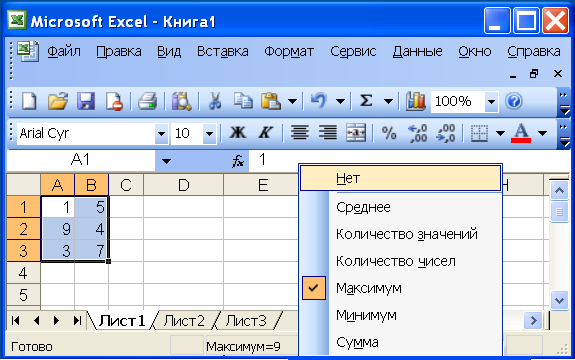Click the workbook icon in menu bar
This screenshot has width=575, height=360.
coord(28,52)
